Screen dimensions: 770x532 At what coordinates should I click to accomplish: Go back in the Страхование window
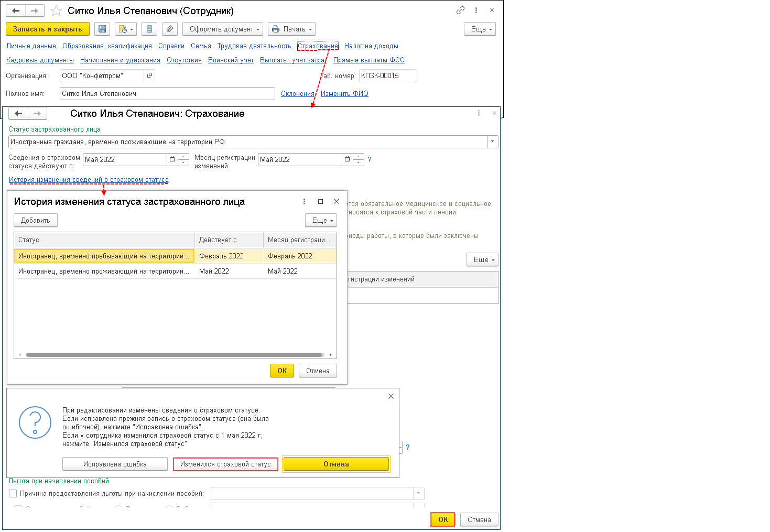click(18, 113)
